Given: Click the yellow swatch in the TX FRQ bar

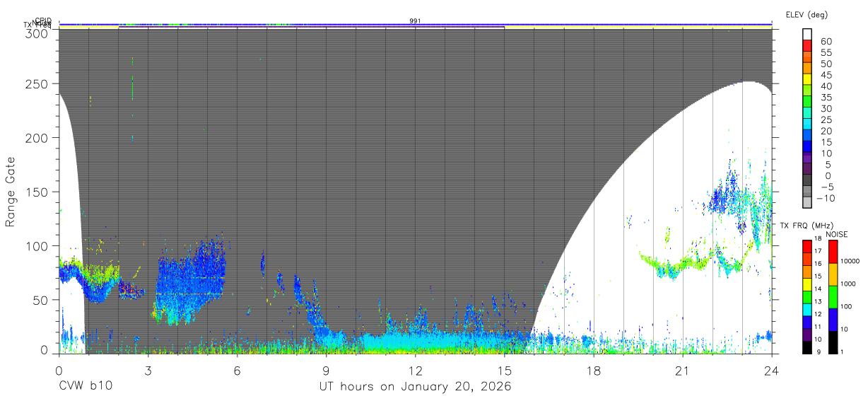Looking at the screenshot, I should 807,284.
